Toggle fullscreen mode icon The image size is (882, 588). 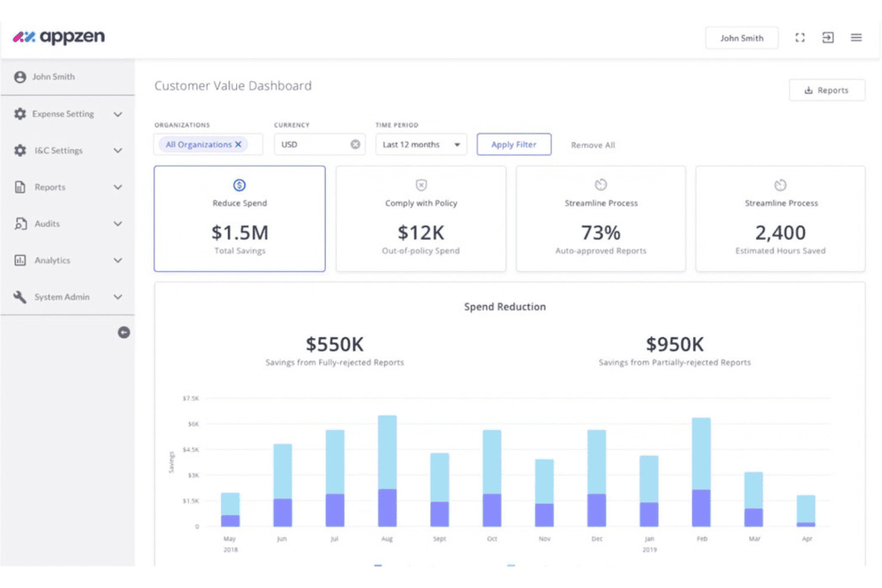point(800,38)
